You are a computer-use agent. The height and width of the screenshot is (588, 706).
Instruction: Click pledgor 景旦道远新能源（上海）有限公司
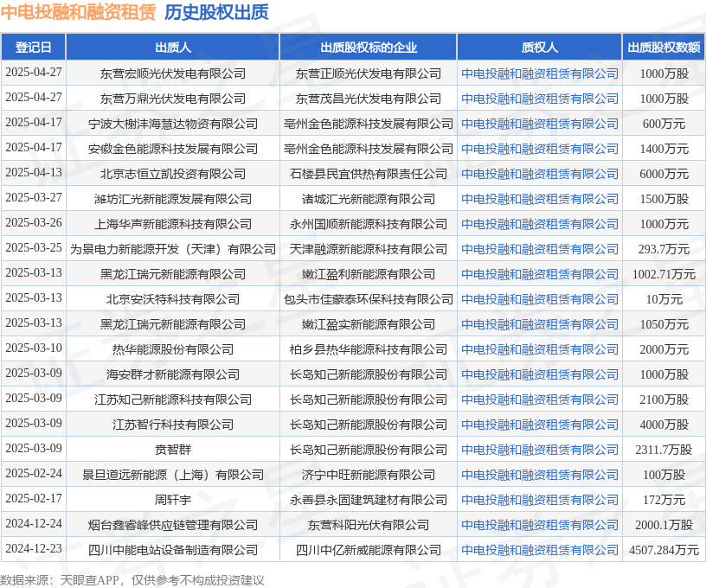click(x=173, y=475)
